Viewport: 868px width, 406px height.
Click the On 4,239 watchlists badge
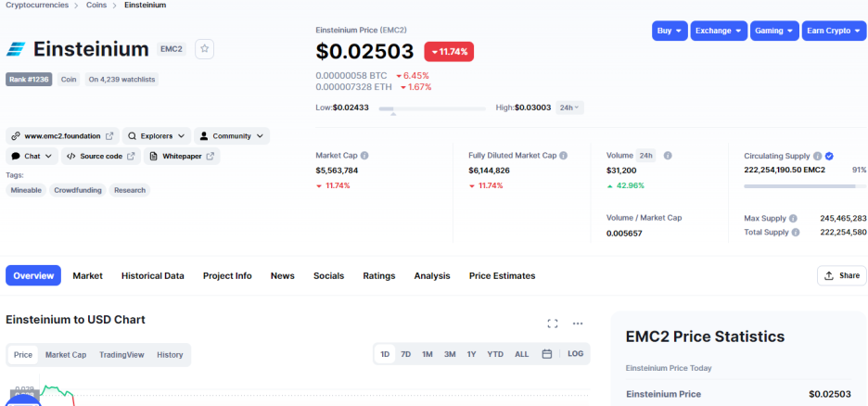tap(121, 80)
